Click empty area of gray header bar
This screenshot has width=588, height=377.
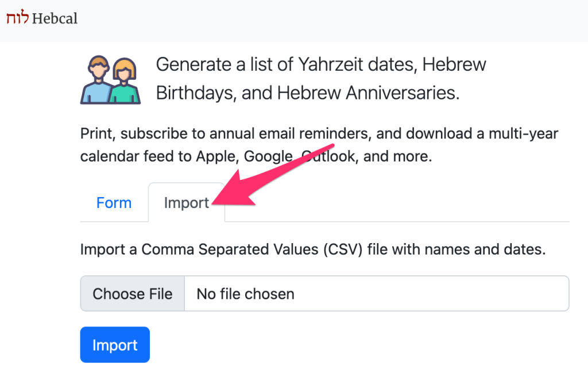click(x=345, y=20)
